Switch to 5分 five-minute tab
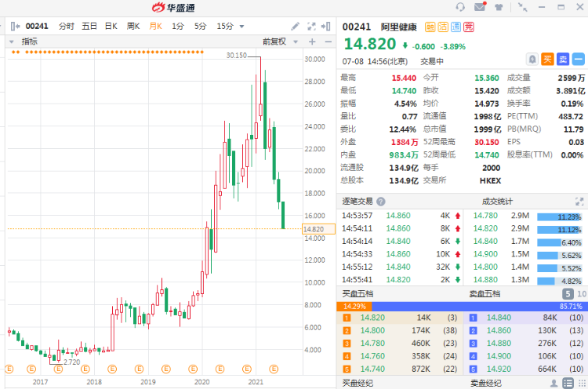The height and width of the screenshot is (389, 588). [x=200, y=26]
